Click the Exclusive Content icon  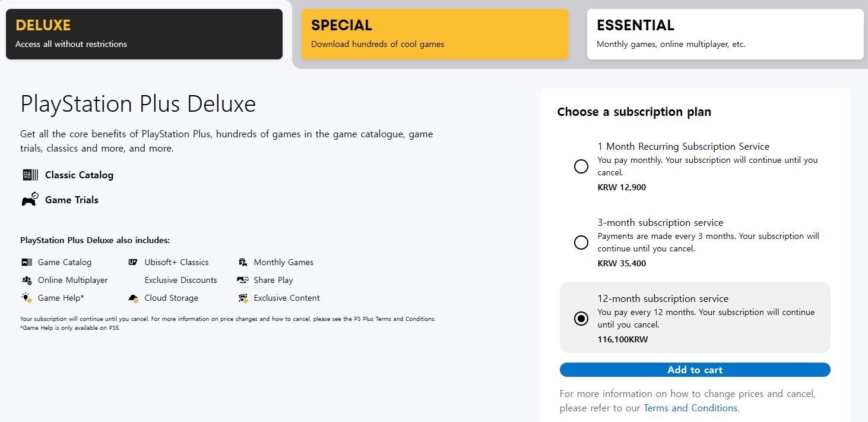[x=242, y=298]
